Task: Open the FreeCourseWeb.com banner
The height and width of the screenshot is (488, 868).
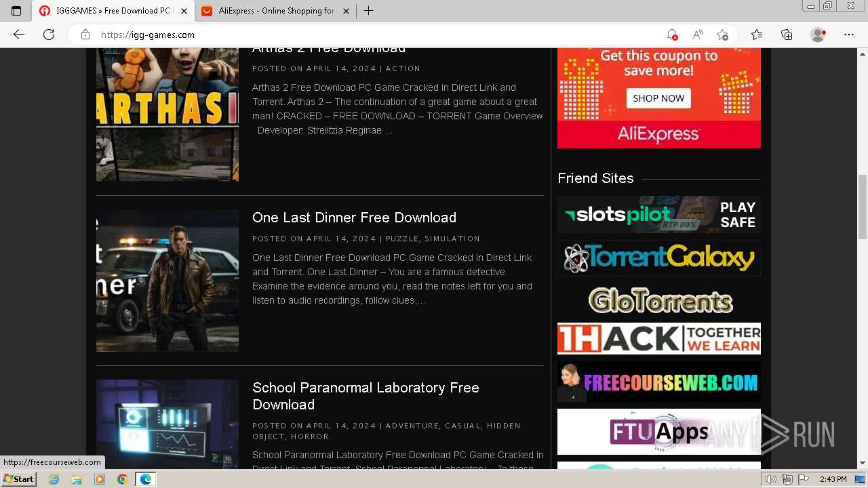Action: tap(659, 382)
